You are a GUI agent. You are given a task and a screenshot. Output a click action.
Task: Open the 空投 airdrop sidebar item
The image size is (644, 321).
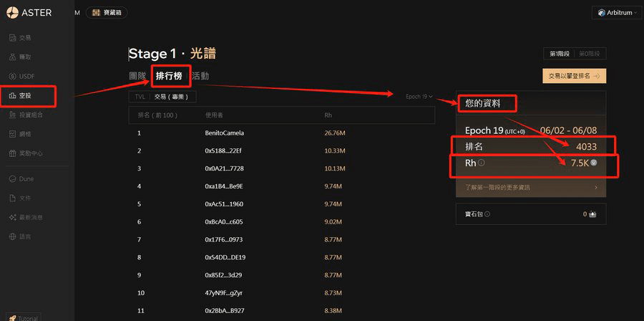pyautogui.click(x=24, y=95)
